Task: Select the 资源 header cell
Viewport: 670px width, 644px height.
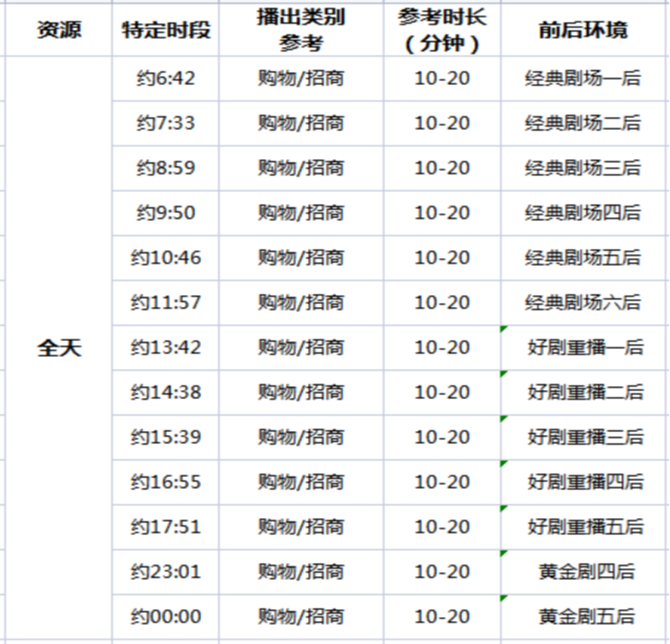Action: pyautogui.click(x=59, y=30)
